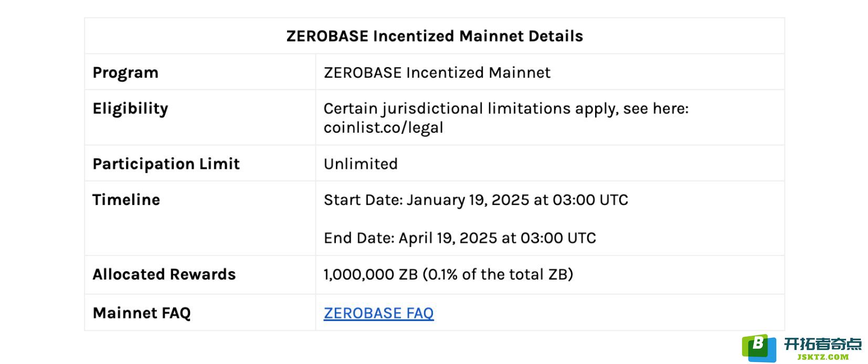Click the green B watermark logo icon
The height and width of the screenshot is (364, 868).
758,348
